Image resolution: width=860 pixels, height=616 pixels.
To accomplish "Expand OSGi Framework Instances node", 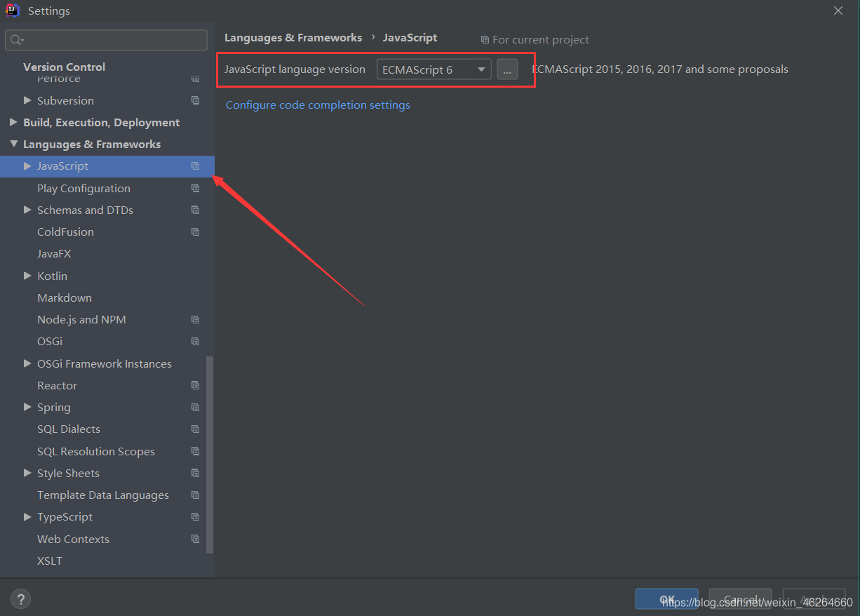I will [x=27, y=363].
